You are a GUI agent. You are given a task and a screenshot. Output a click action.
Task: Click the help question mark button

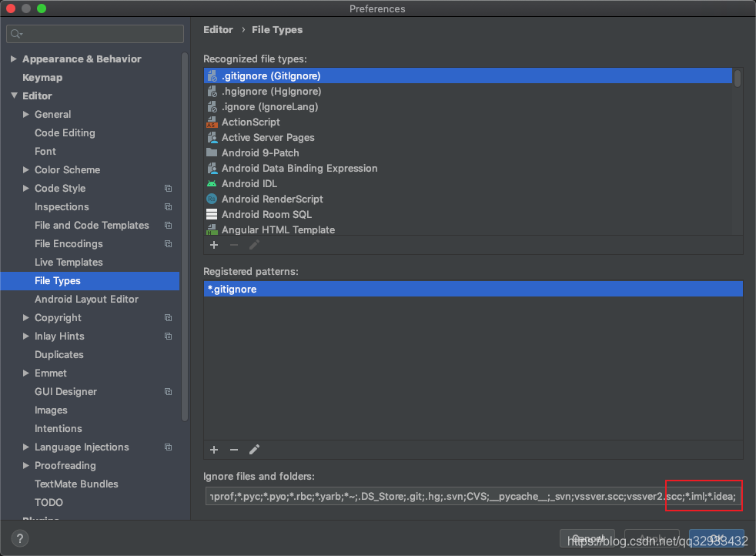pyautogui.click(x=21, y=539)
